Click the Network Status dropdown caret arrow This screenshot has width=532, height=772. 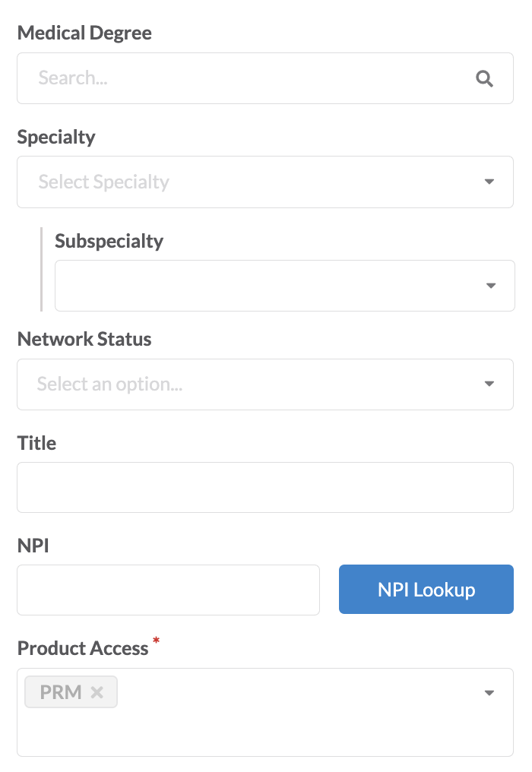click(489, 384)
